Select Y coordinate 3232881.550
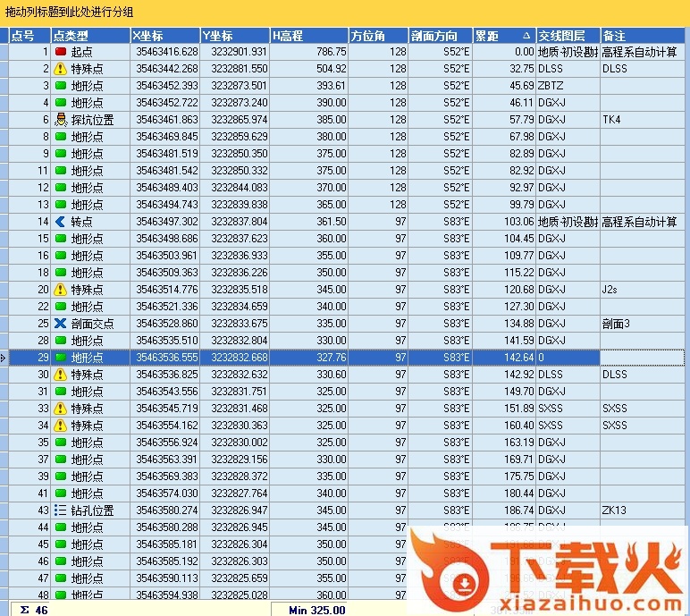Viewport: 690px width, 616px height. [x=235, y=69]
